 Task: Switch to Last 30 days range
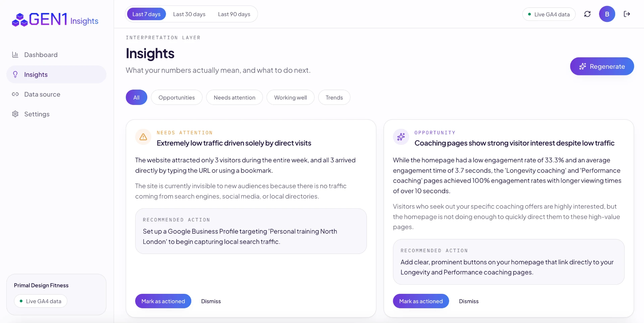(x=189, y=14)
